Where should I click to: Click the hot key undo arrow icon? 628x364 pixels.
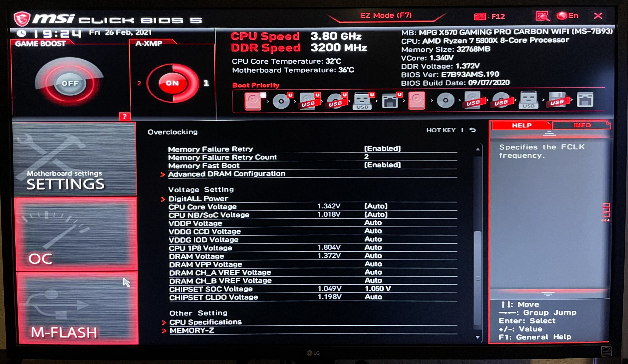coord(472,130)
